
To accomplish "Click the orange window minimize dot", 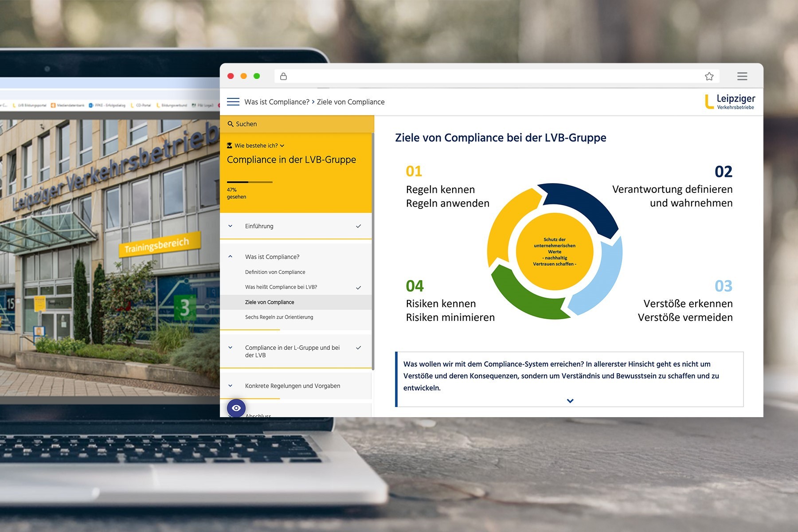I will click(243, 76).
